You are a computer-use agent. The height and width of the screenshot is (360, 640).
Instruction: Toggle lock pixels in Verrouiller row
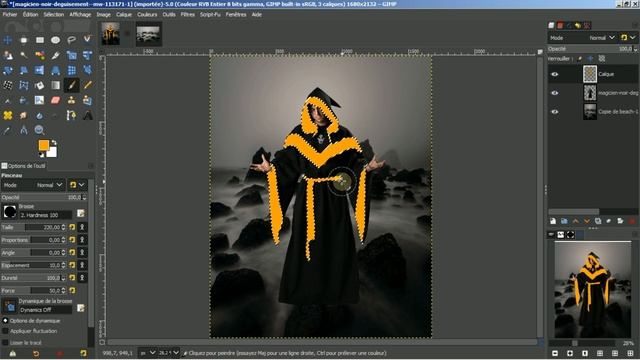click(x=579, y=59)
